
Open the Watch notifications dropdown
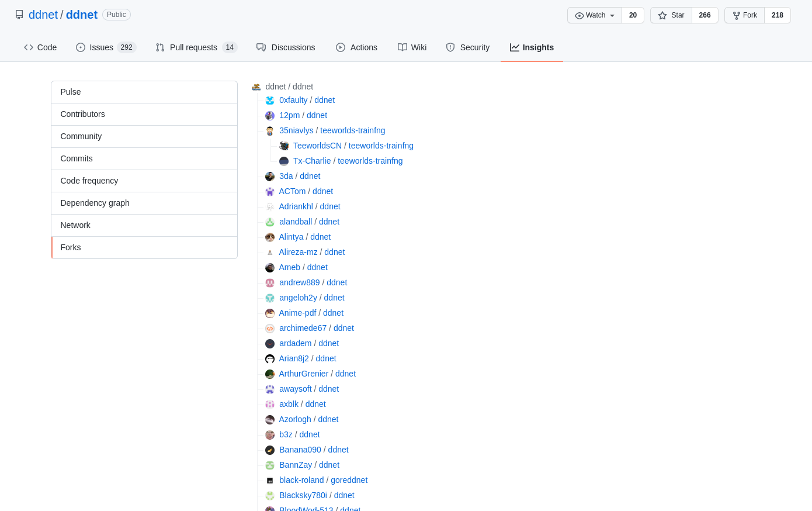click(595, 15)
